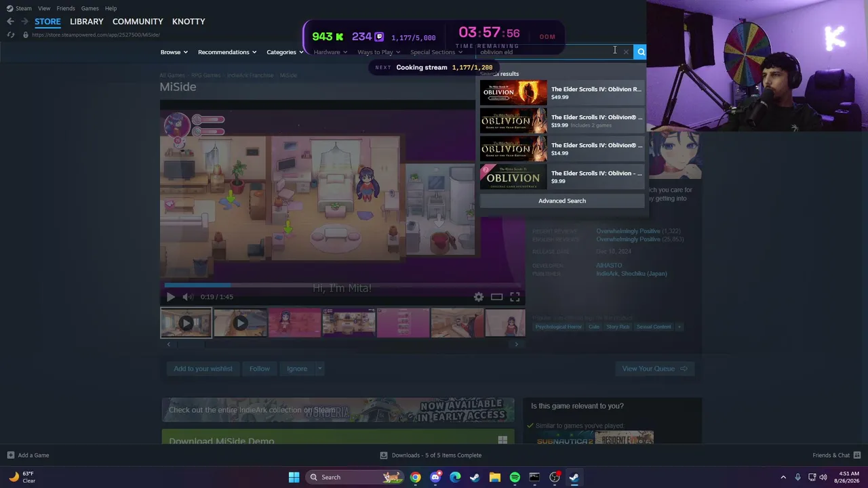Open trailer video settings gear
868x488 pixels.
479,297
